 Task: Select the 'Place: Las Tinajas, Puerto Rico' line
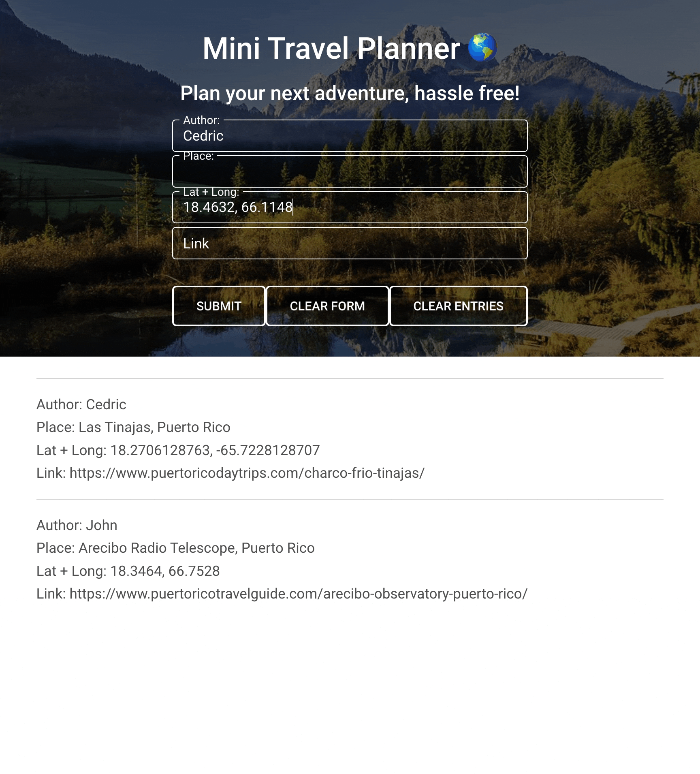click(x=133, y=427)
